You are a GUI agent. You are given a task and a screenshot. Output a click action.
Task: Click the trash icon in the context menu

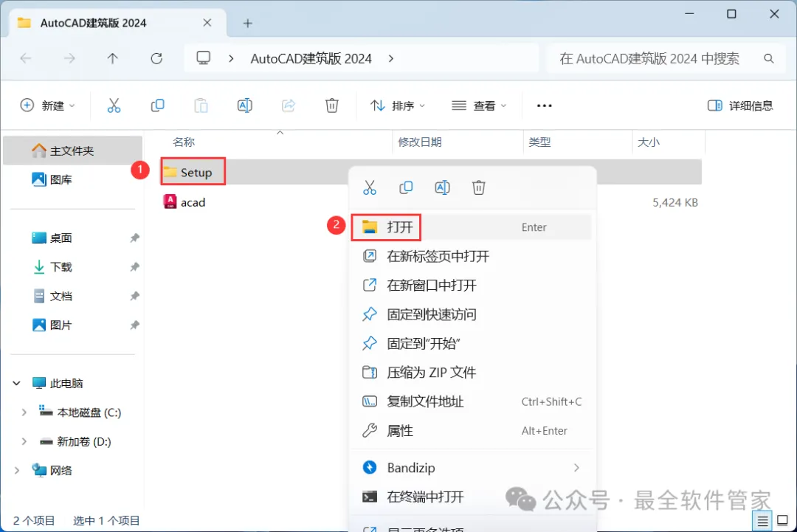[478, 187]
